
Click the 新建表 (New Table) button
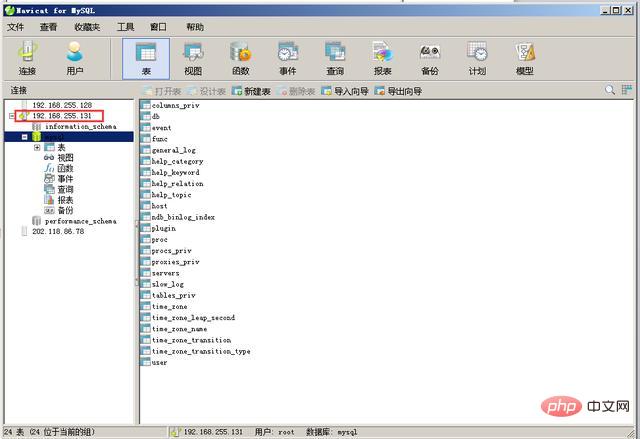[x=251, y=91]
